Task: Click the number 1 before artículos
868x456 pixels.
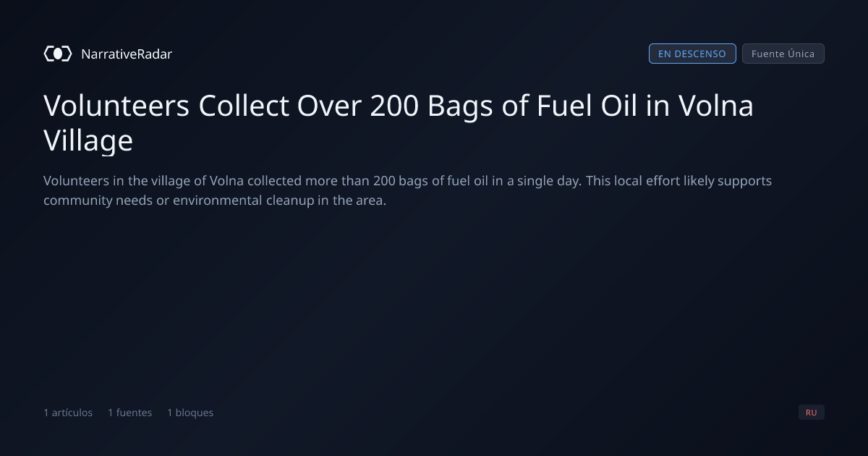Action: click(x=46, y=413)
